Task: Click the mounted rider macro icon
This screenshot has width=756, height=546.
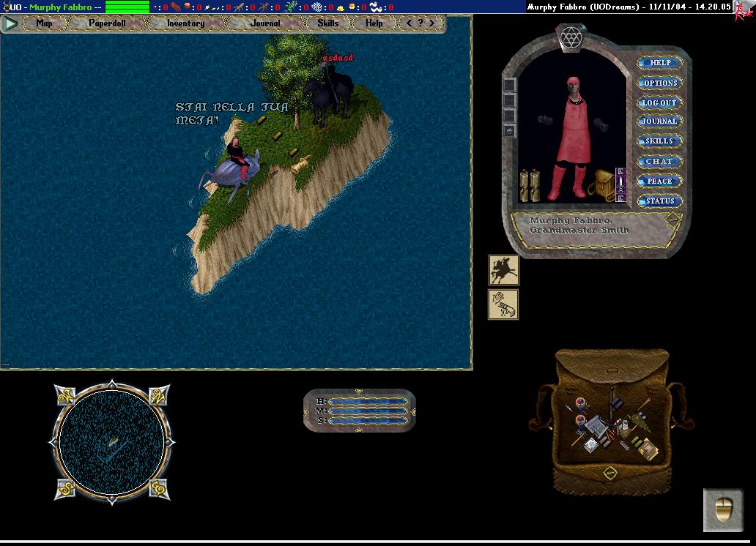Action: pos(503,269)
